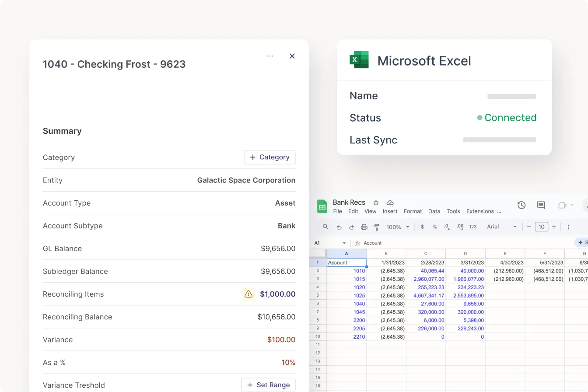This screenshot has height=392, width=588.
Task: Click Galactic Space Corporation entity value
Action: pos(246,180)
